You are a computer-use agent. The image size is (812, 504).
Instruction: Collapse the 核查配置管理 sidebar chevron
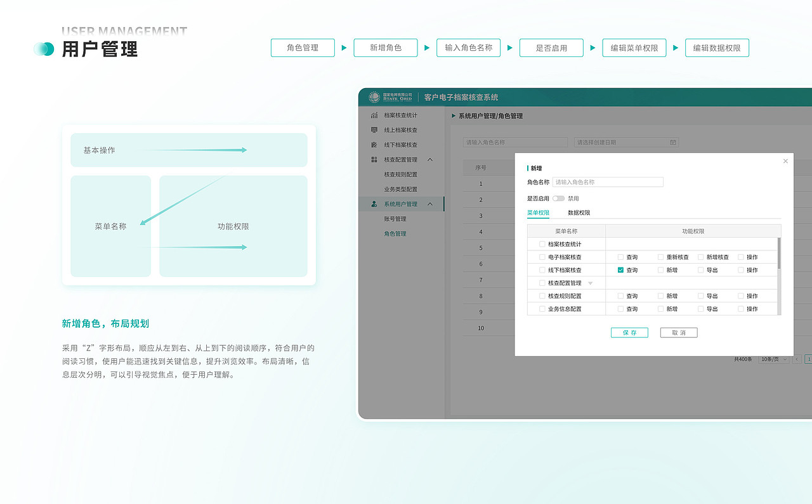(430, 160)
